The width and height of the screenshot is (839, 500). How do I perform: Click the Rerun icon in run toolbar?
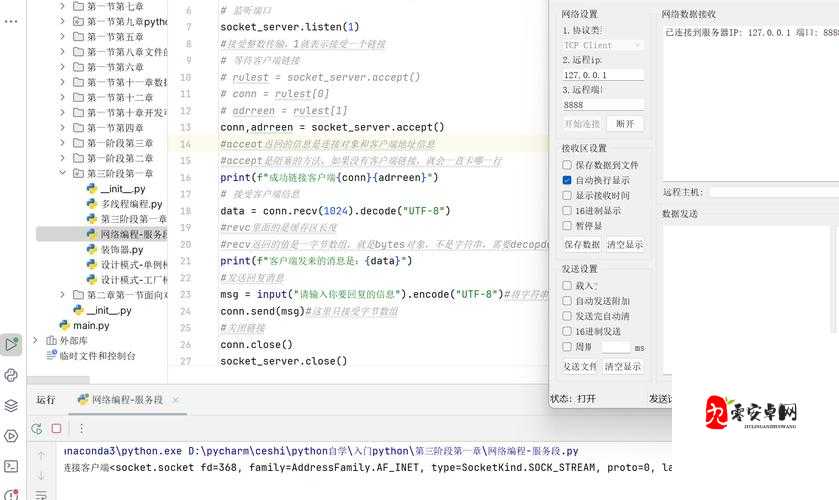coord(37,428)
